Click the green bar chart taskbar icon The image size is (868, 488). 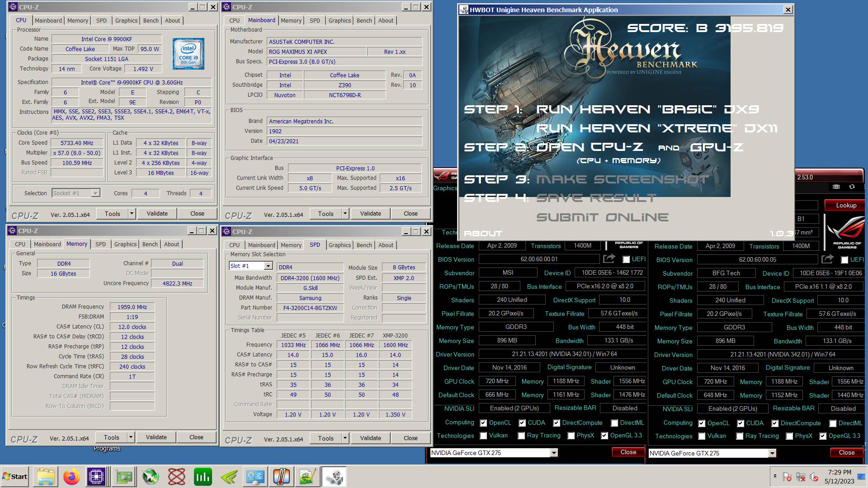tap(203, 477)
